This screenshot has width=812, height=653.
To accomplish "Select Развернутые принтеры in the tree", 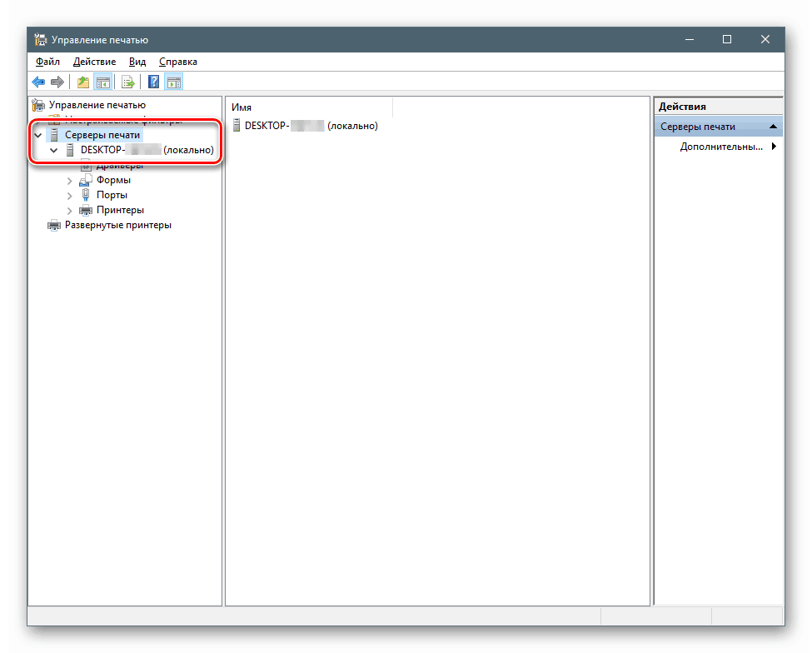I will coord(118,225).
